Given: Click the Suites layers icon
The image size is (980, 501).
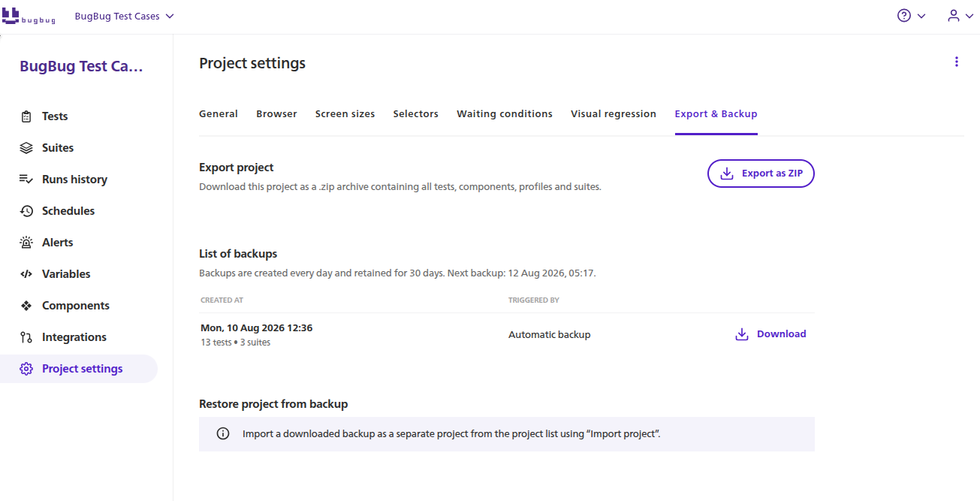Looking at the screenshot, I should [x=26, y=148].
